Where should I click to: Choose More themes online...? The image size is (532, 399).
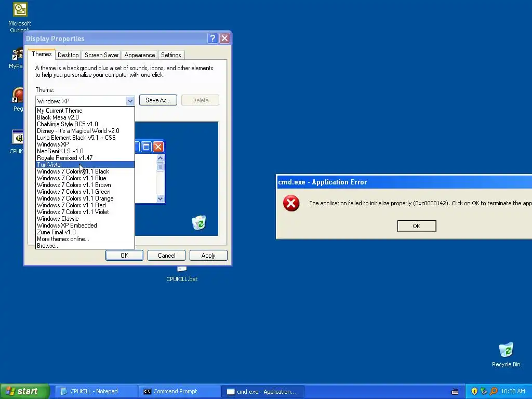(85, 239)
